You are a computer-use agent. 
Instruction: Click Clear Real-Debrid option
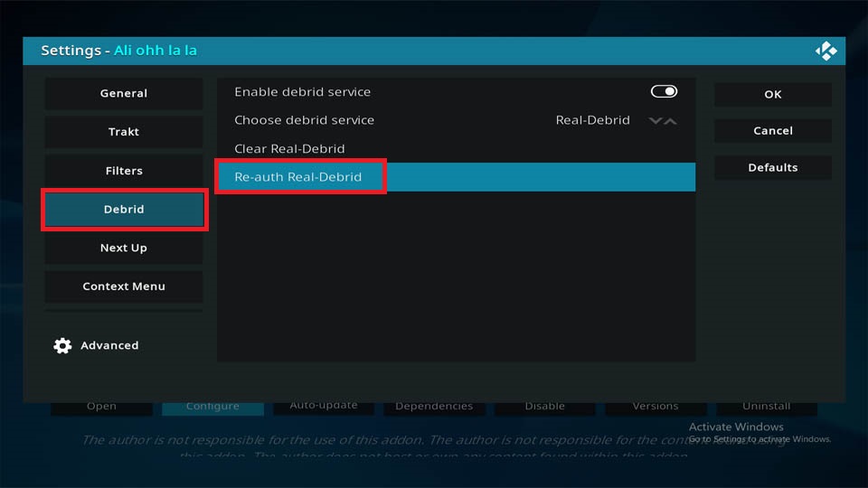456,148
